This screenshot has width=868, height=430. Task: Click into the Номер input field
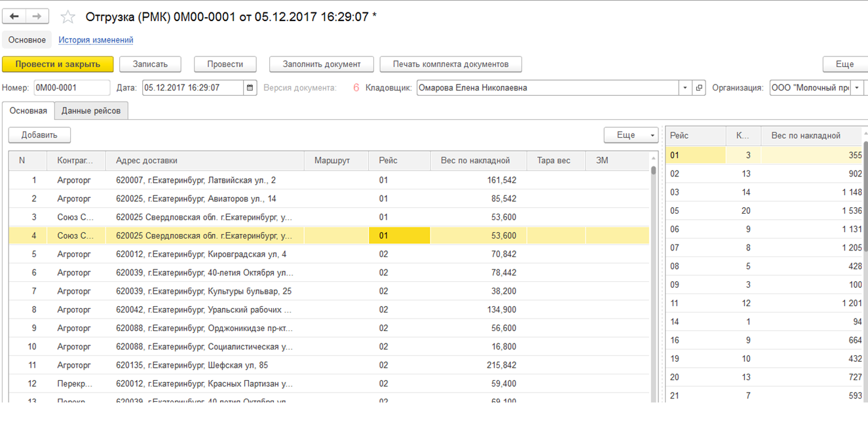pyautogui.click(x=71, y=88)
